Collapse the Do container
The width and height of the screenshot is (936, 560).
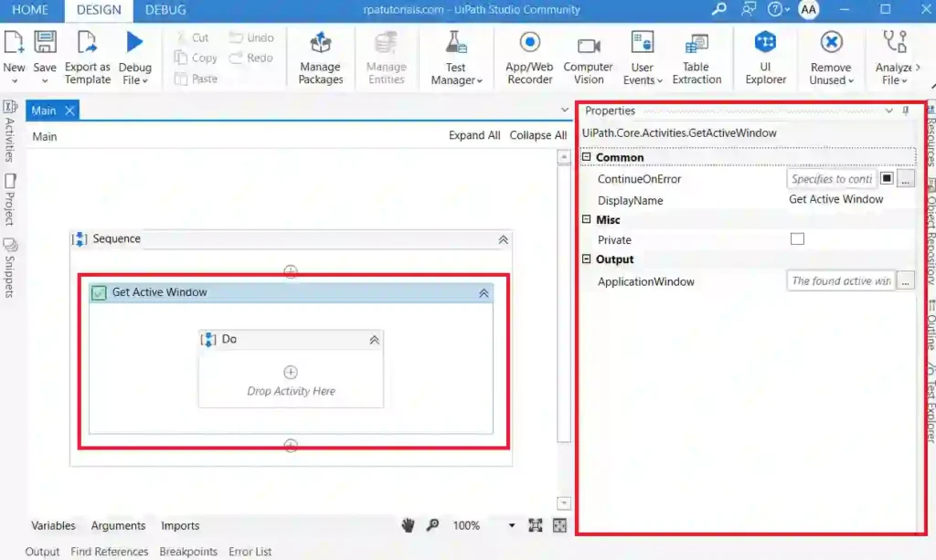point(374,340)
